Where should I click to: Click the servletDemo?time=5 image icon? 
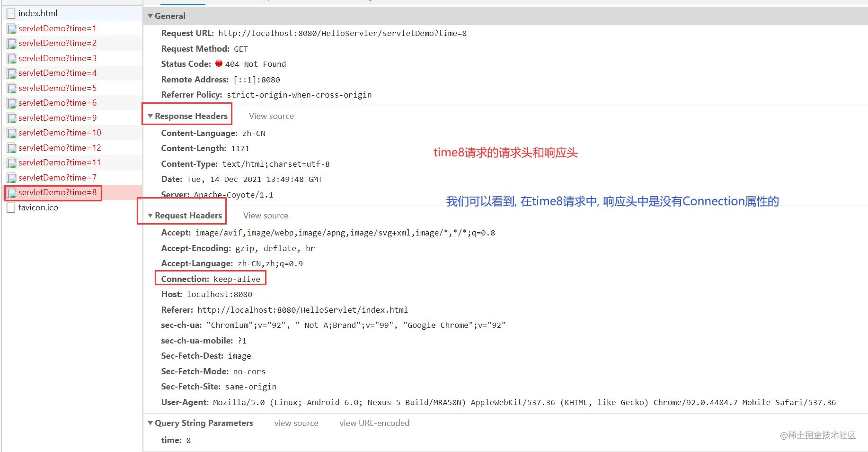tap(11, 89)
